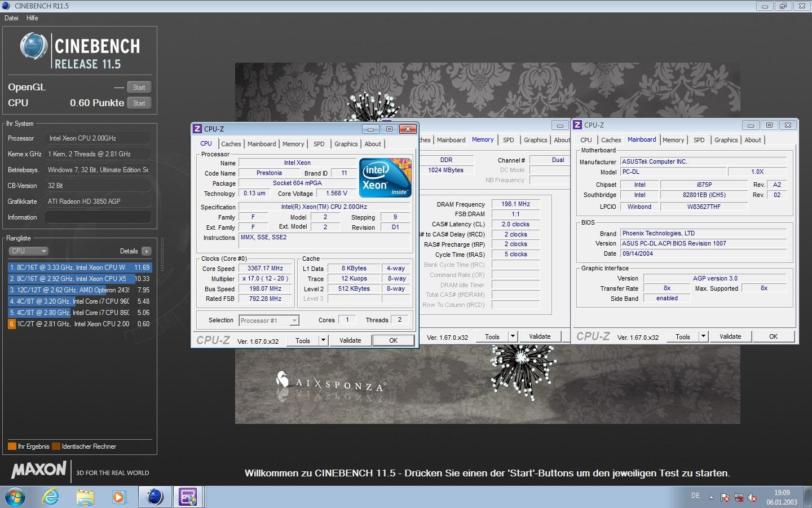Grab the panel splitter grip beside Rangliste
The image size is (812, 508).
pos(162,254)
